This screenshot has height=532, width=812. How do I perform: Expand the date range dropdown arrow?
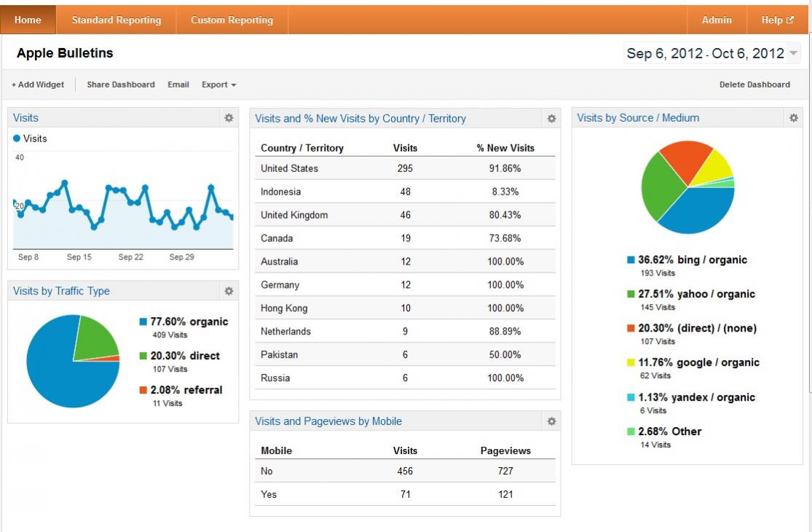point(793,53)
